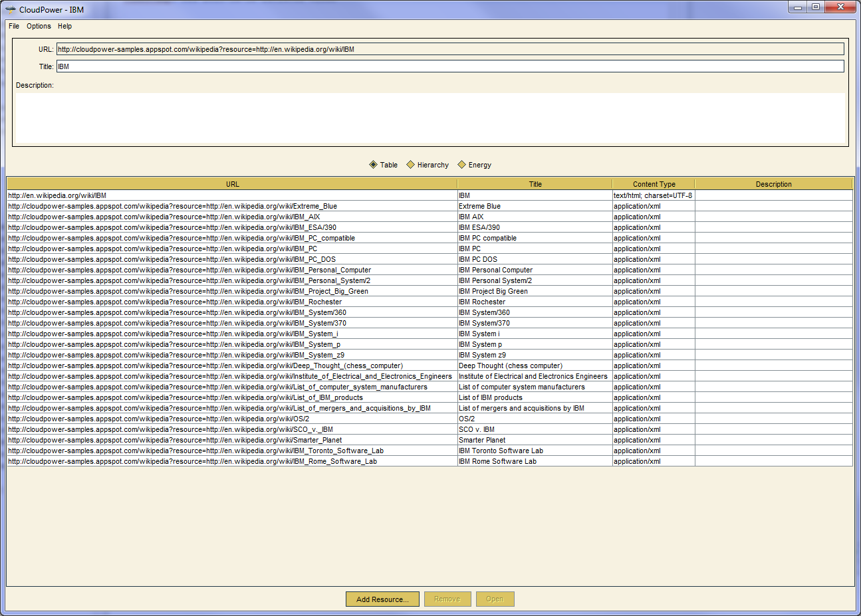Viewport: 861px width, 616px height.
Task: Click the Add Resource... button
Action: [x=382, y=599]
